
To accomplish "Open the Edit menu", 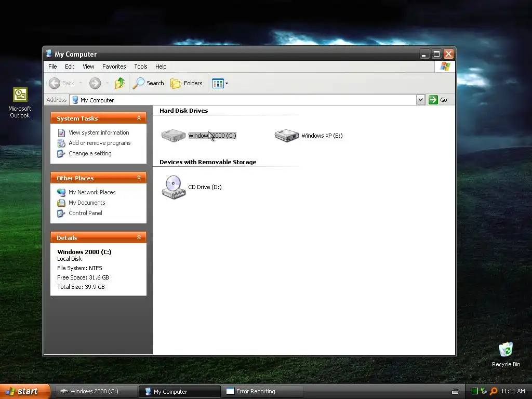I will pos(70,66).
